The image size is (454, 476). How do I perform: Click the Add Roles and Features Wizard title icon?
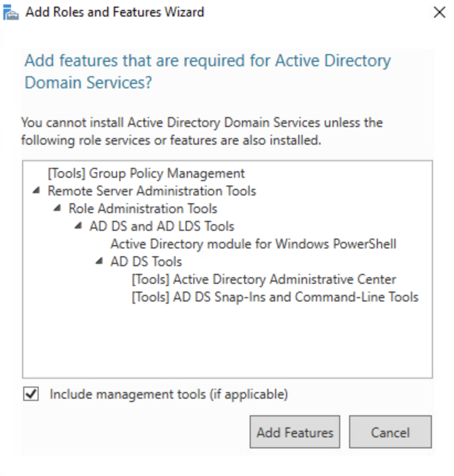11,13
